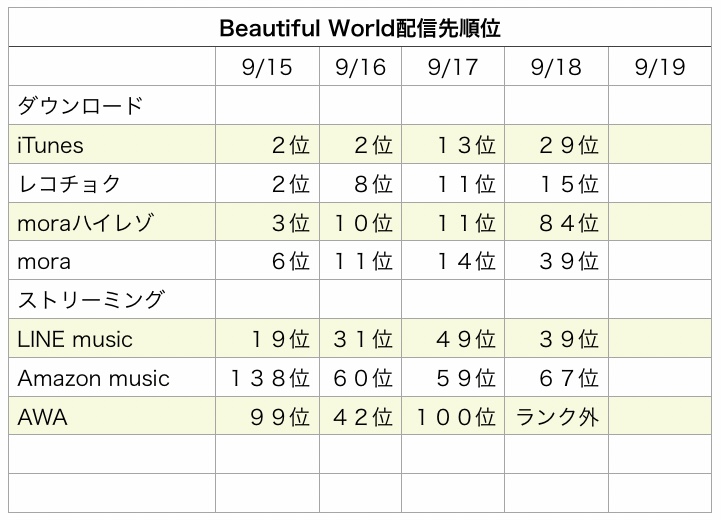Select レコチョク 9/16 cell showing 8位
721x520 pixels.
[360, 183]
